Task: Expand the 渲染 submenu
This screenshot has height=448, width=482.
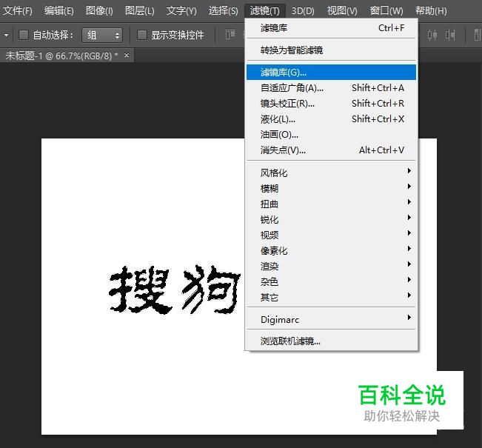Action: coord(332,266)
